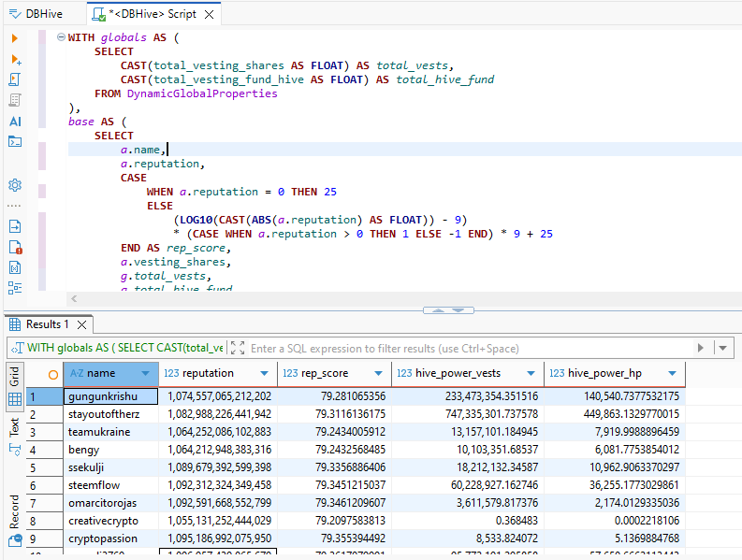Click the executed query text WITH globals AS
Screen dimensions: 742x560
[125, 348]
